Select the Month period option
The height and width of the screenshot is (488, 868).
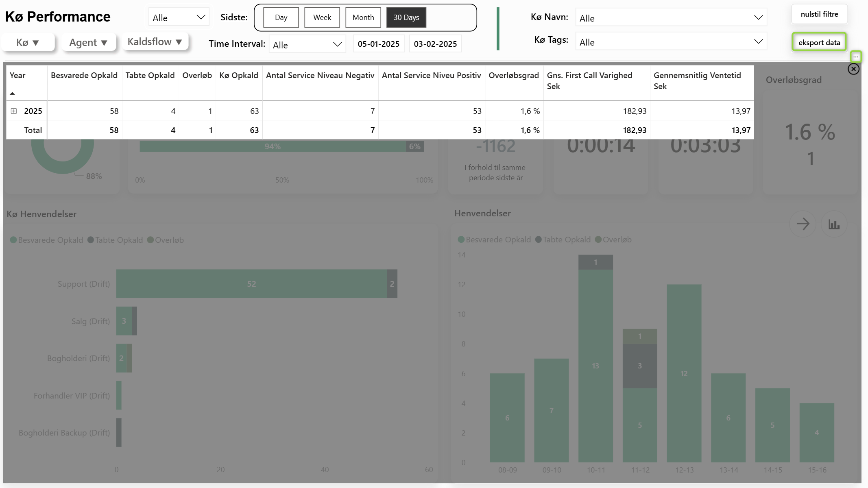click(363, 17)
